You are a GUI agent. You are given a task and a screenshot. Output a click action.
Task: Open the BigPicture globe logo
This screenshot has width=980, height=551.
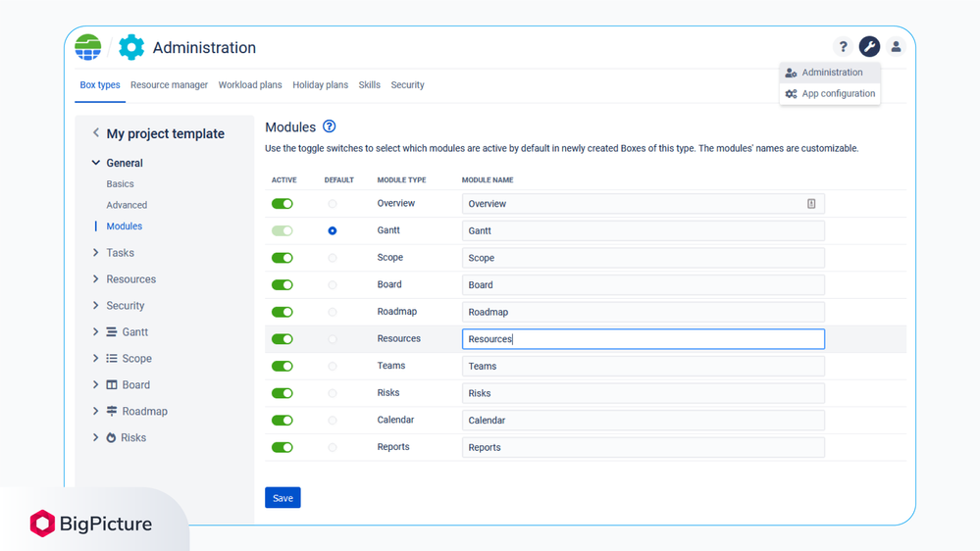pos(88,47)
